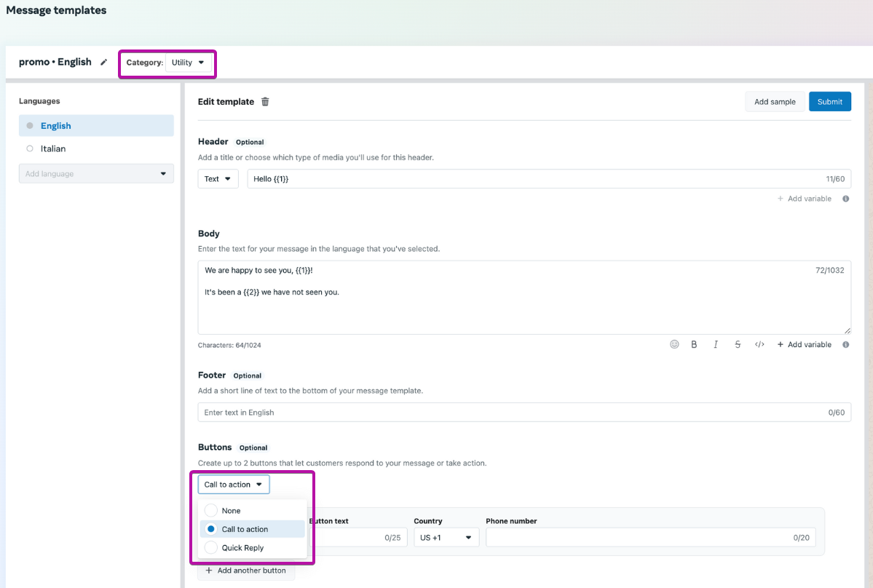Image resolution: width=873 pixels, height=588 pixels.
Task: Click the Footer text input field
Action: pyautogui.click(x=510, y=413)
